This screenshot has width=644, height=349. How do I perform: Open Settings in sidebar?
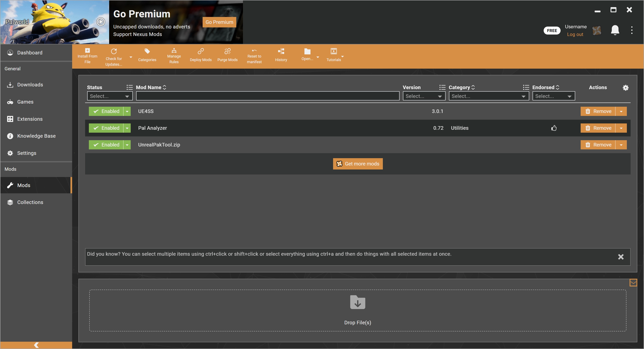36,153
